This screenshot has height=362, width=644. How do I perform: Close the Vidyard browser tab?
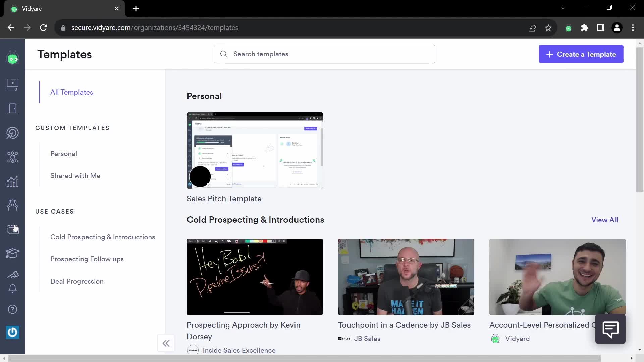click(117, 9)
